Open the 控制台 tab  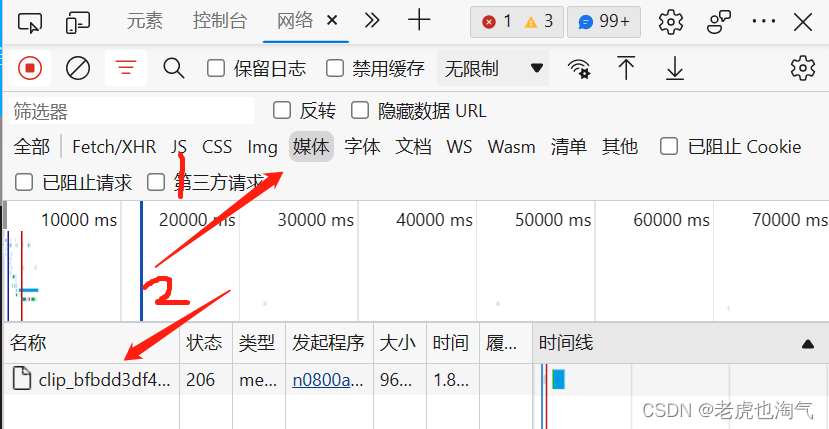pos(220,22)
